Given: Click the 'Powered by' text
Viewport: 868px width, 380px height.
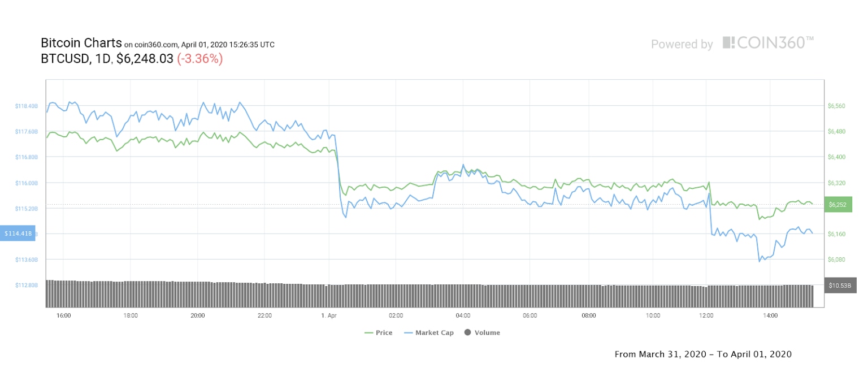Looking at the screenshot, I should (x=682, y=44).
